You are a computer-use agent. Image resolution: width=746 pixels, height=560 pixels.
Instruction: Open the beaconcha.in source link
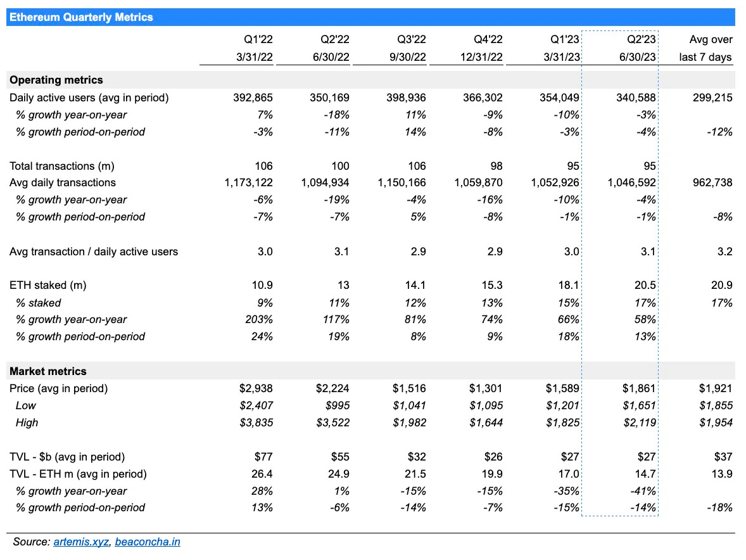pyautogui.click(x=148, y=542)
